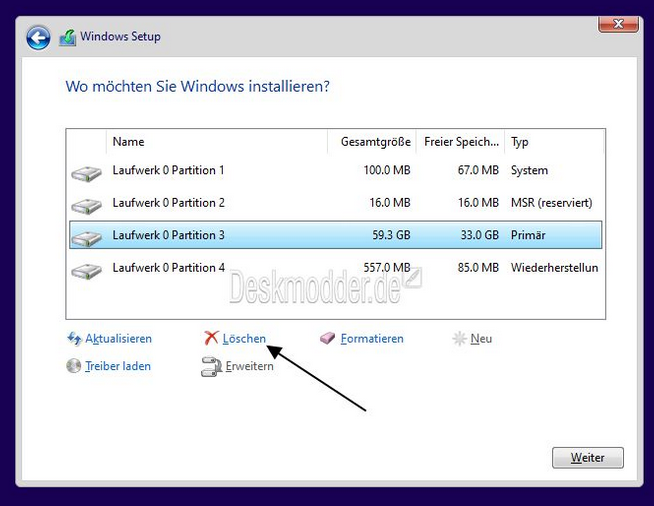Click the pink eraser Formatieren icon

point(327,338)
